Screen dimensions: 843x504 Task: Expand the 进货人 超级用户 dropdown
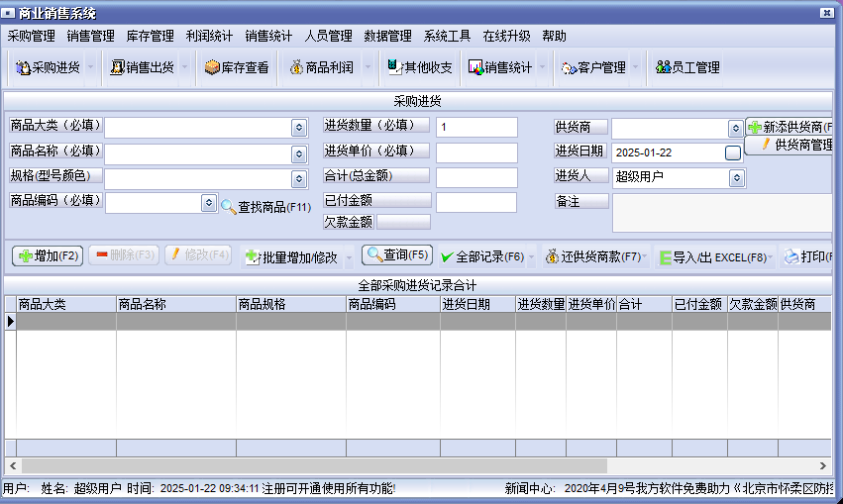pos(737,178)
